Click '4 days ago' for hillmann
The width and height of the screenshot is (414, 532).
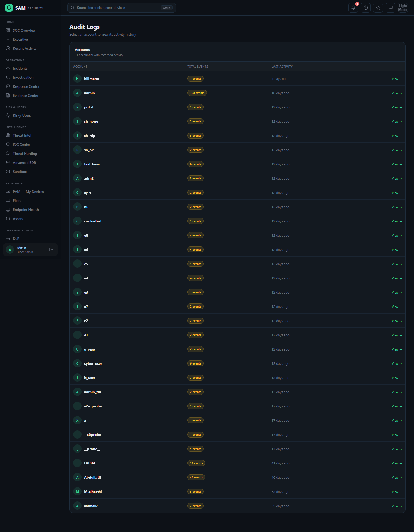[279, 79]
